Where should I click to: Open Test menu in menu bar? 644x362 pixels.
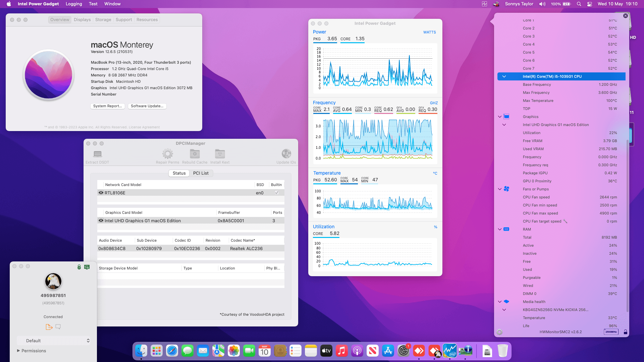[93, 4]
